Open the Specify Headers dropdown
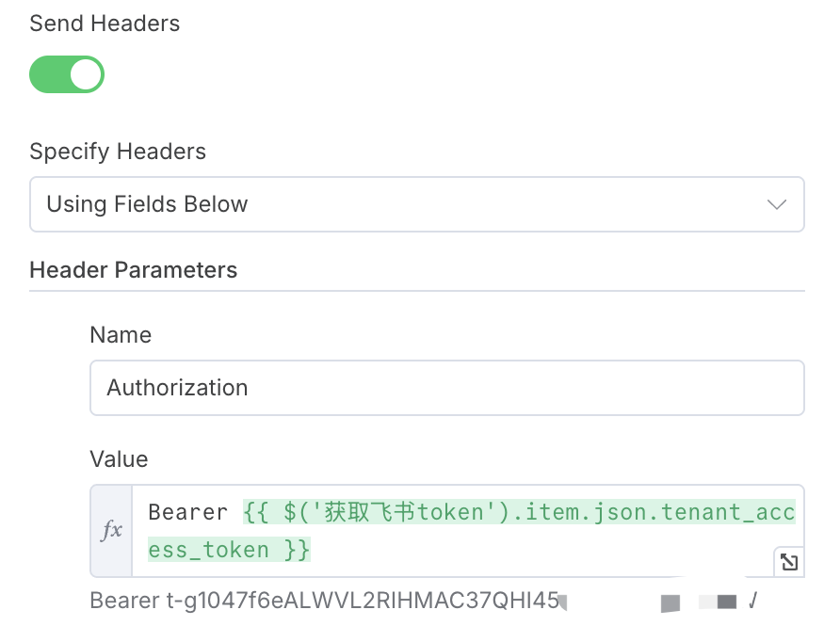Screen dimensions: 840x642 point(416,204)
